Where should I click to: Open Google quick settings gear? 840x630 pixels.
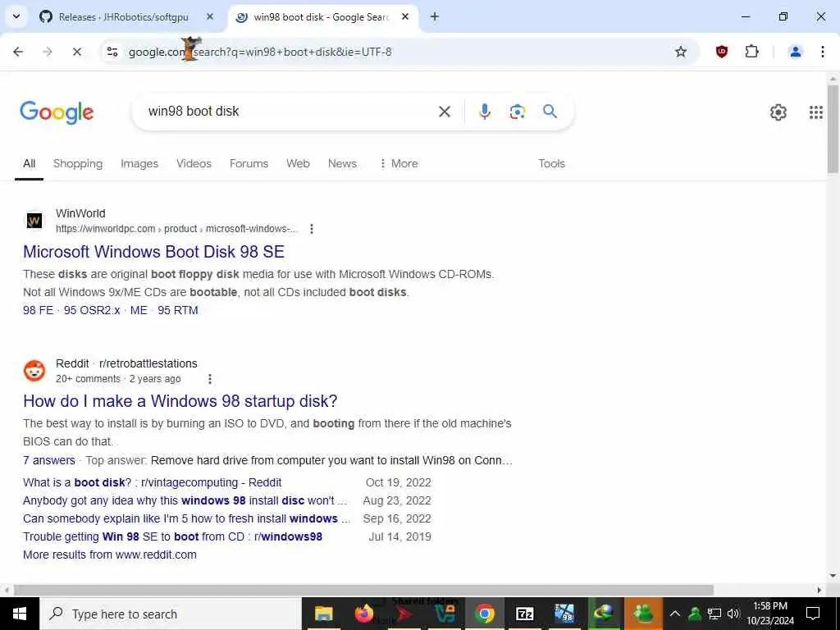coord(778,112)
